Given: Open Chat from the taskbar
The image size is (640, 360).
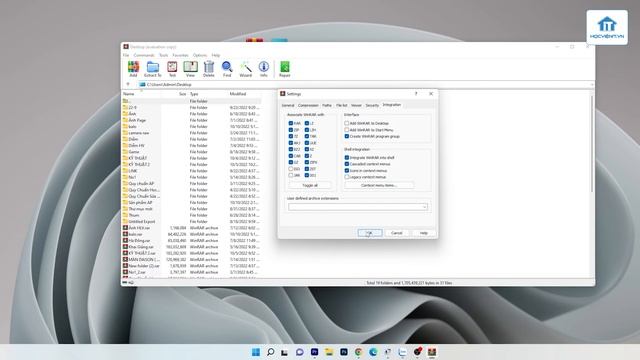Looking at the screenshot, I should tap(300, 352).
